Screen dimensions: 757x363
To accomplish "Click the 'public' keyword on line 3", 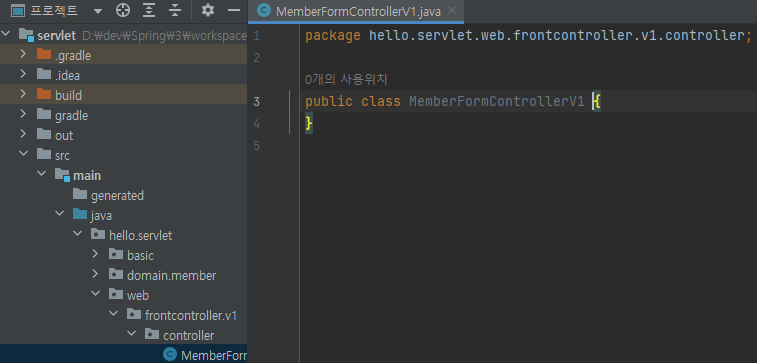I will pos(329,101).
